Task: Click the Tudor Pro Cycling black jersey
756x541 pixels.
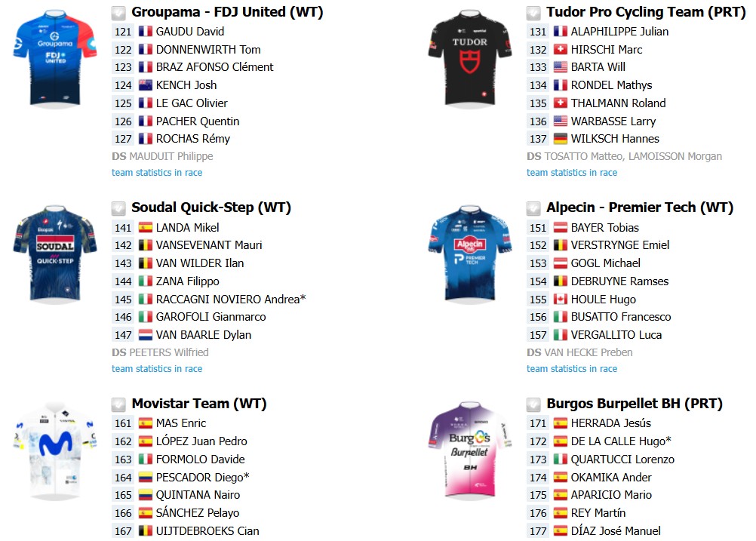Action: [469, 59]
